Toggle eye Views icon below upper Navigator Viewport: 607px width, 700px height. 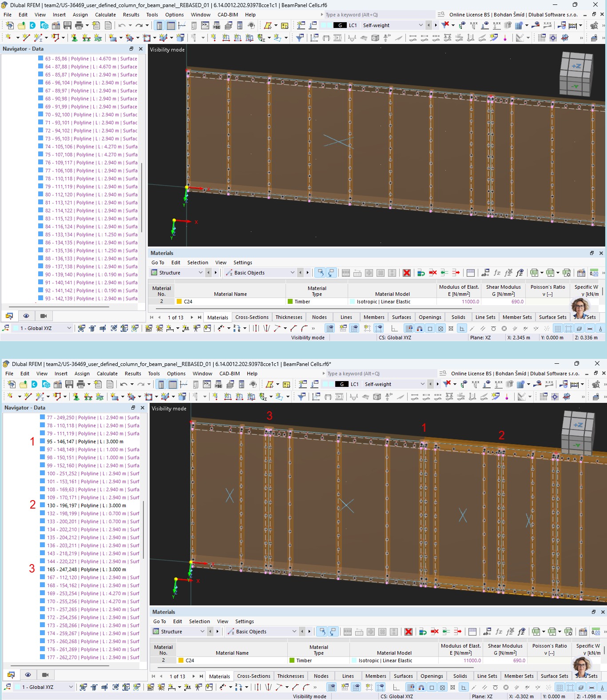click(26, 316)
